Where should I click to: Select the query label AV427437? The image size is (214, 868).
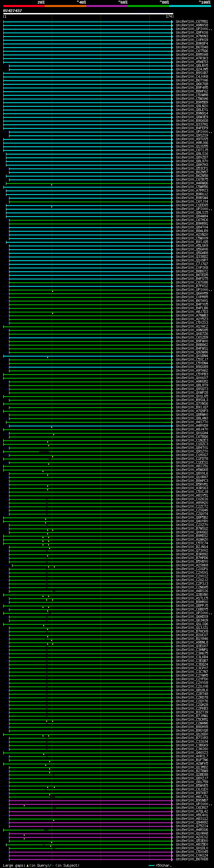(12, 11)
